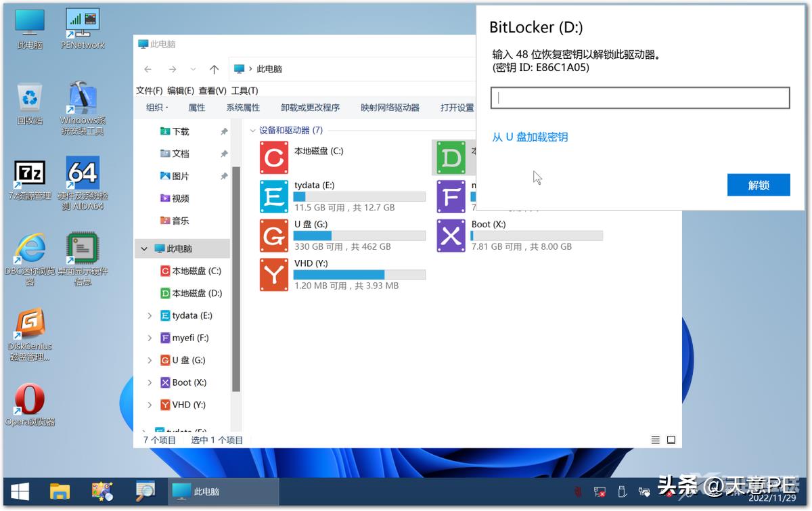Select the tydata (E:) drive icon

pyautogui.click(x=274, y=197)
